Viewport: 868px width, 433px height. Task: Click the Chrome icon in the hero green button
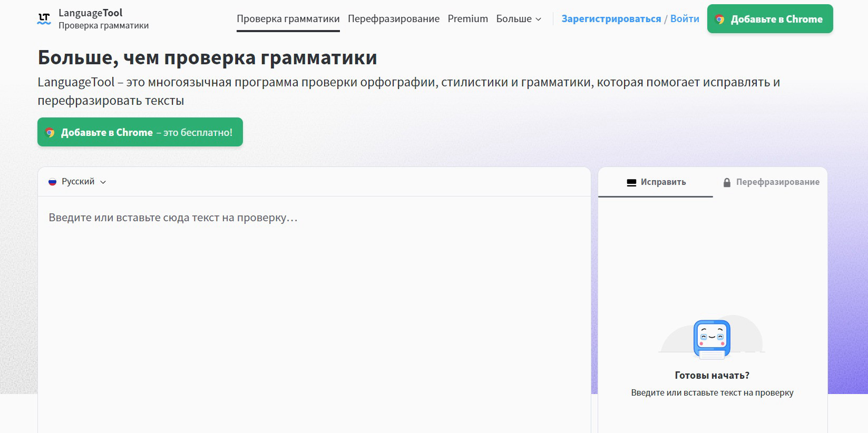[x=50, y=133]
